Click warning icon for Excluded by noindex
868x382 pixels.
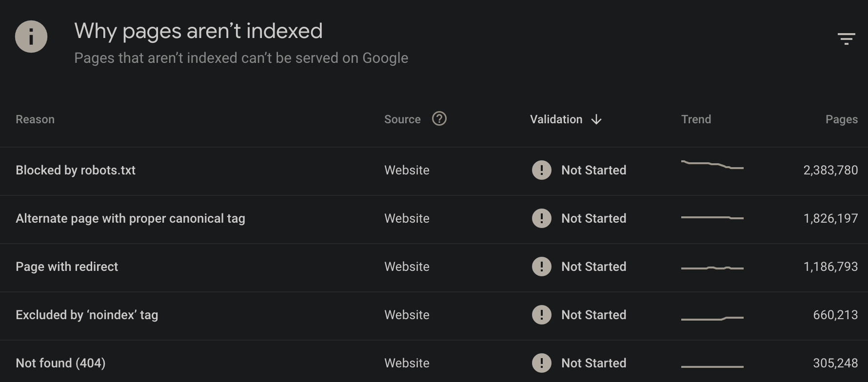[x=541, y=315]
